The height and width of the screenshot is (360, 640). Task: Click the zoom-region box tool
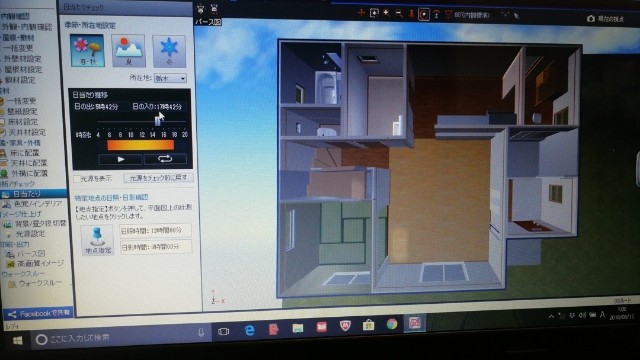pos(373,13)
